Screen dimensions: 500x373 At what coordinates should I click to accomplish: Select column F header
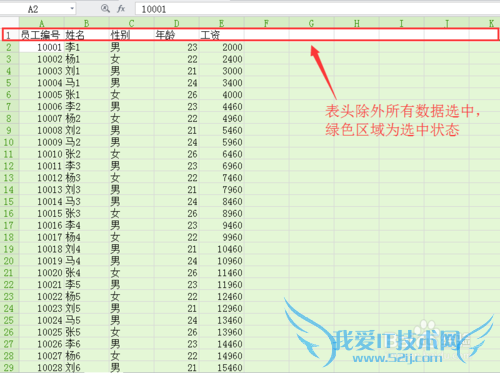(x=266, y=23)
